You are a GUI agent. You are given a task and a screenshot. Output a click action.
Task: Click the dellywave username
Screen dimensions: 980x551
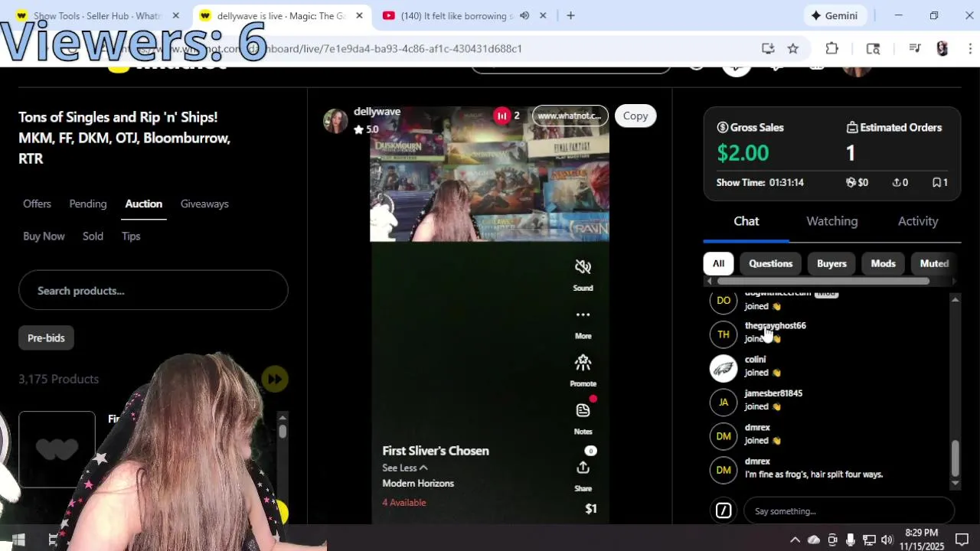click(x=377, y=112)
